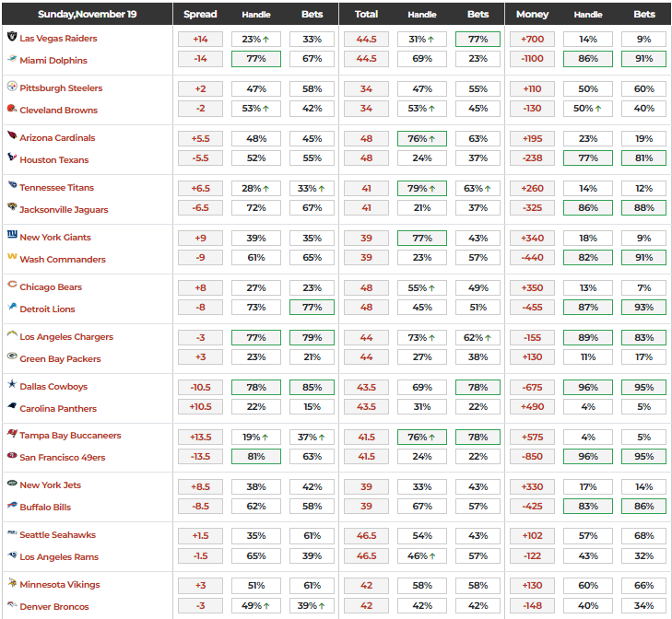Click the Denver Broncos logo icon
672x619 pixels.
pos(12,604)
